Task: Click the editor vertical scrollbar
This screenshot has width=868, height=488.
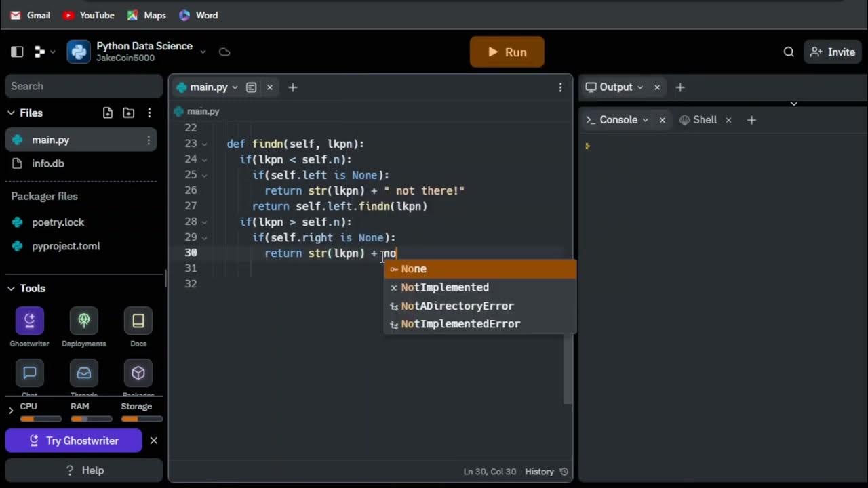Action: coord(568,369)
